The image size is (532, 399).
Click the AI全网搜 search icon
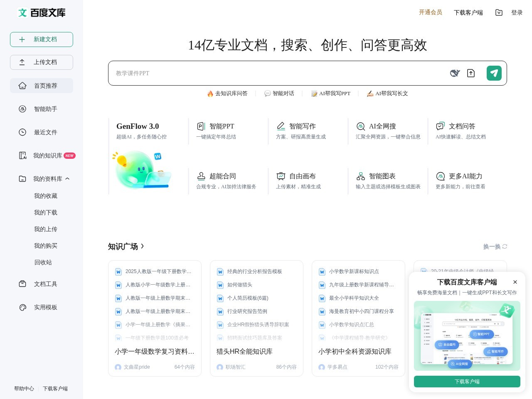click(x=361, y=126)
